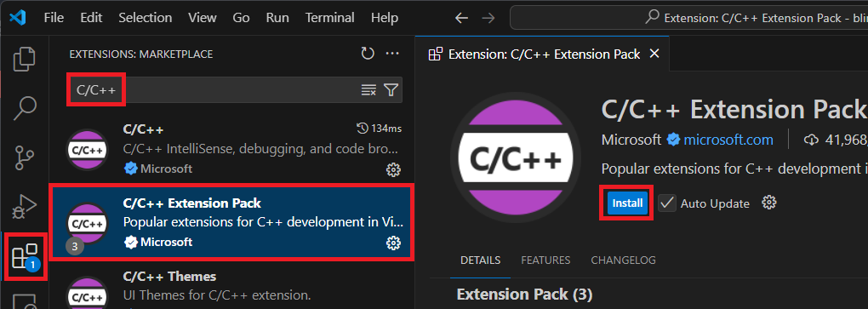
Task: Switch to the FEATURES tab
Action: [x=545, y=260]
